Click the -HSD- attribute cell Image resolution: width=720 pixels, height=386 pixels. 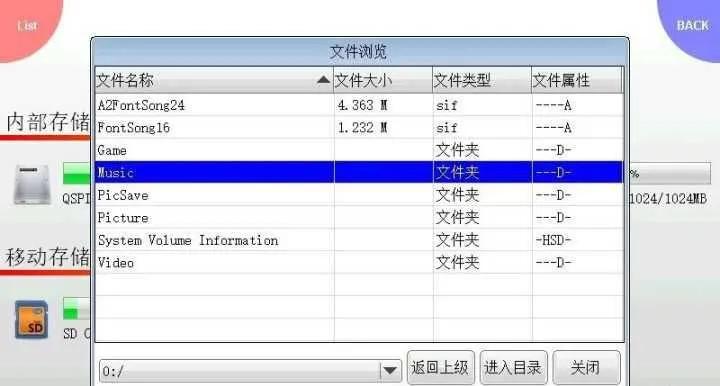pyautogui.click(x=578, y=240)
